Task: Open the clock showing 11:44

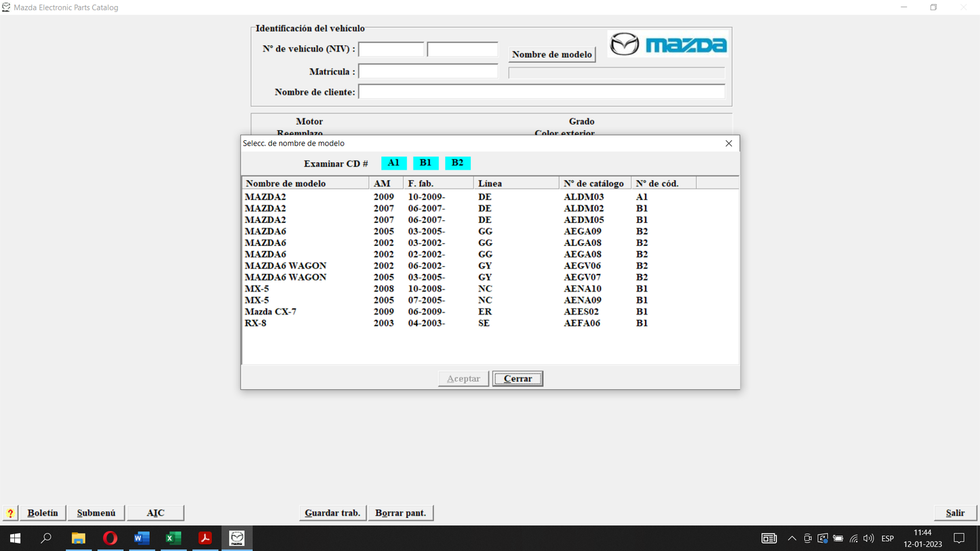Action: (922, 538)
